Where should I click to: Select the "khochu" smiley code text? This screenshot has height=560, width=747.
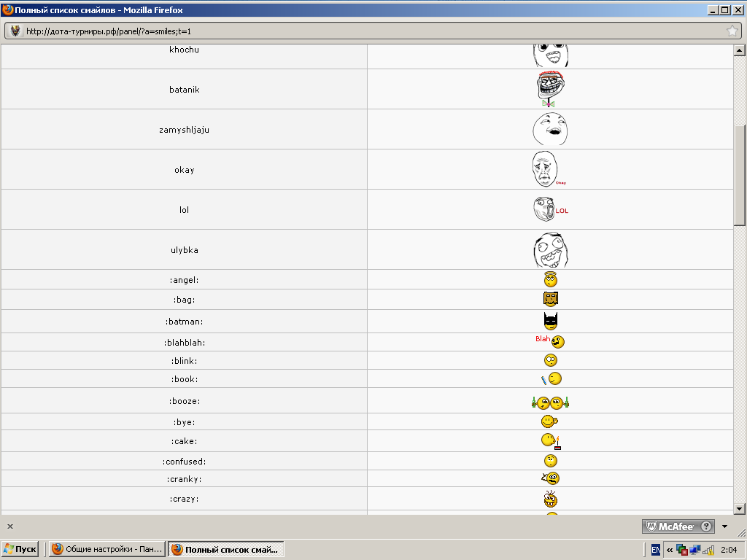184,50
